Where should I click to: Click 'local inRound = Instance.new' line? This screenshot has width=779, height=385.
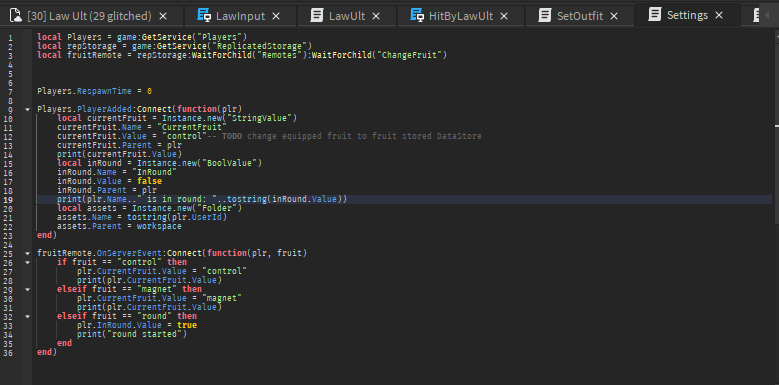(159, 163)
